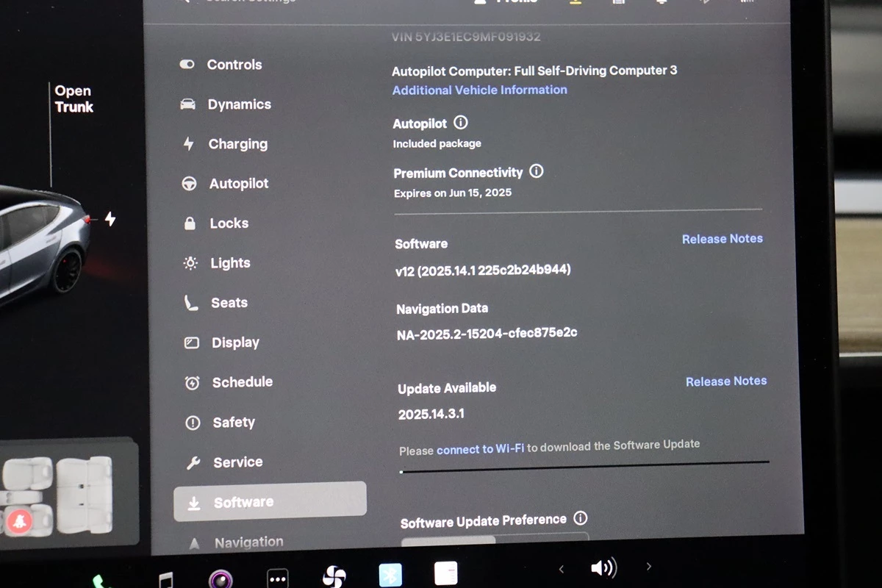Tap 'Expires on Jun 15, 2025' text
This screenshot has width=882, height=588.
click(x=453, y=193)
